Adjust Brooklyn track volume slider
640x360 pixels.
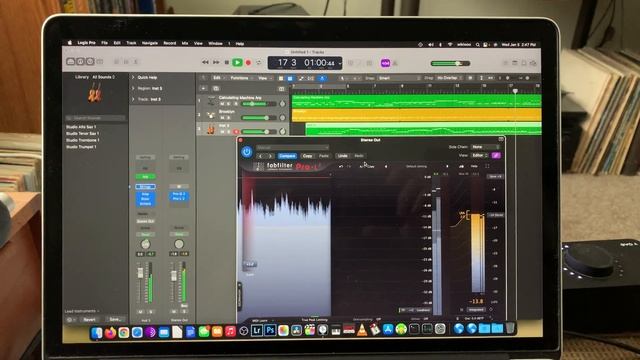click(x=258, y=118)
